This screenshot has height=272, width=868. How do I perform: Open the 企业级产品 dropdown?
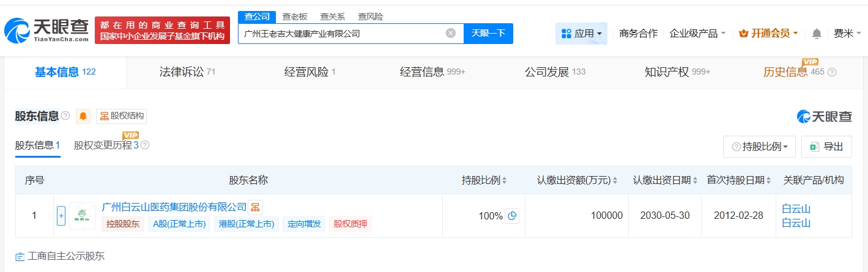[x=697, y=34]
